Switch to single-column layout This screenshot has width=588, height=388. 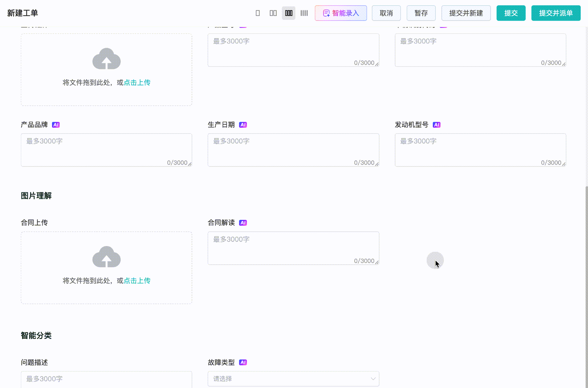[x=258, y=13]
